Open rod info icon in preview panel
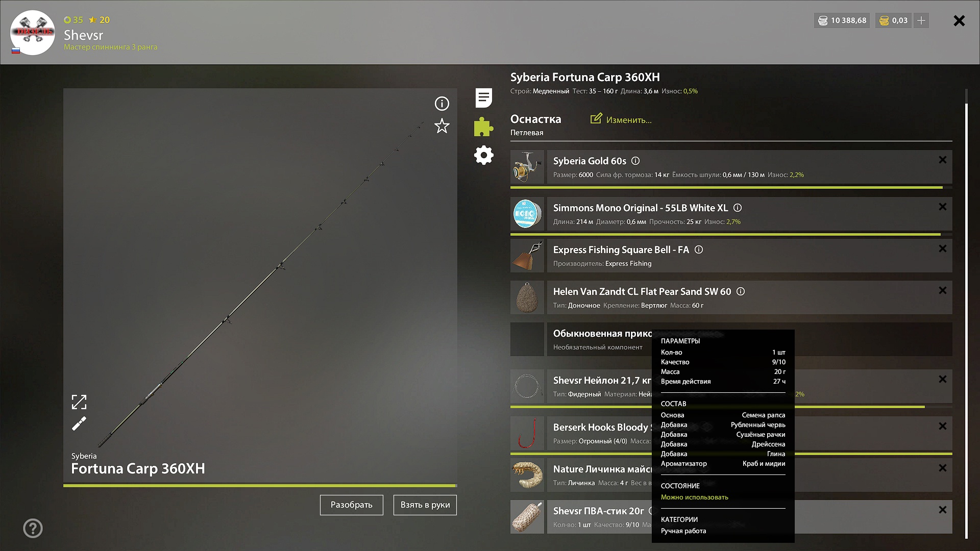Viewport: 980px width, 551px height. coord(442,104)
